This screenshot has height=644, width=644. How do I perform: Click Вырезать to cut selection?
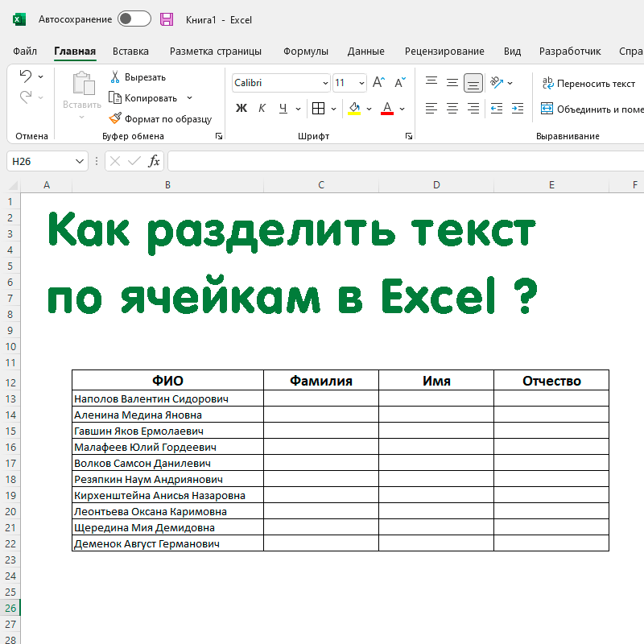coord(138,77)
